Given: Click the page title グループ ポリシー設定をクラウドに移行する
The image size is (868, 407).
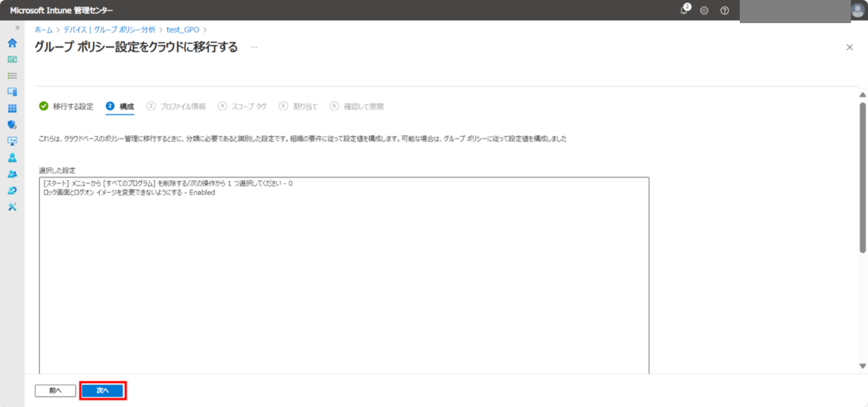Looking at the screenshot, I should pos(136,47).
